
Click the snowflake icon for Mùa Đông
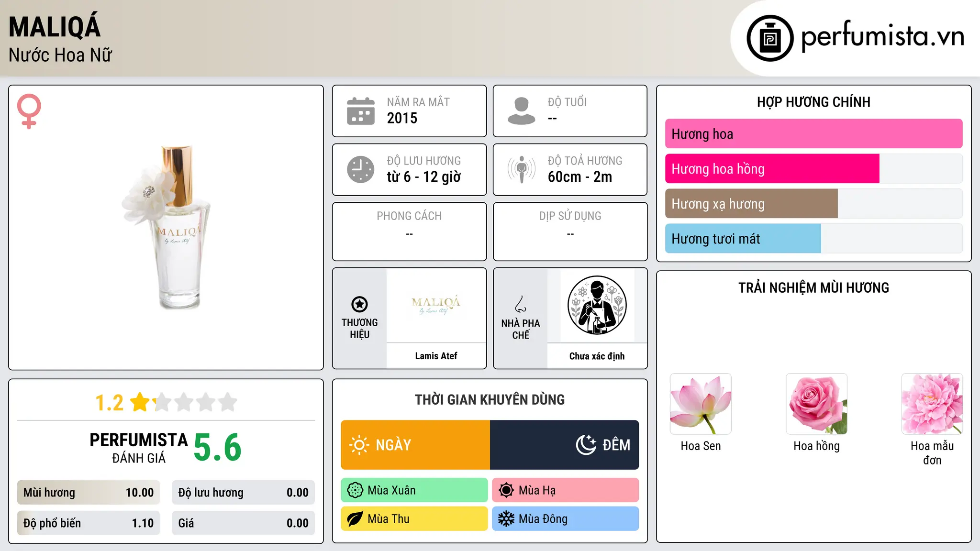click(x=506, y=519)
